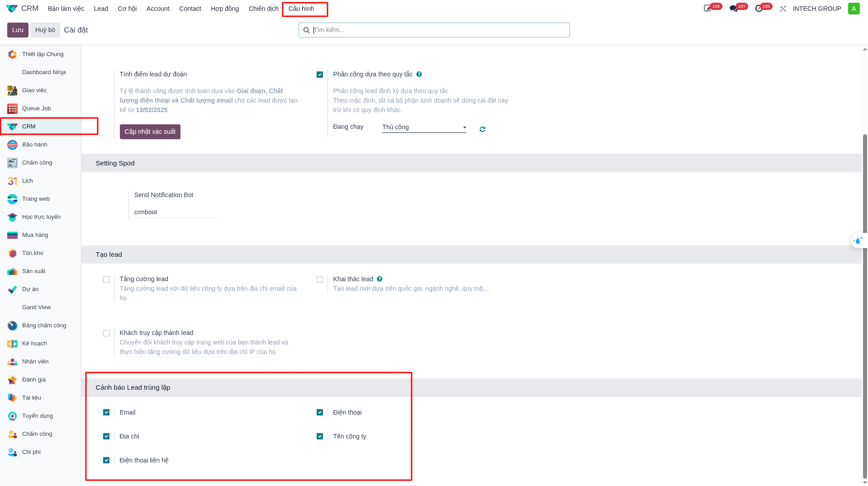Open the Cơ hội menu

[127, 9]
